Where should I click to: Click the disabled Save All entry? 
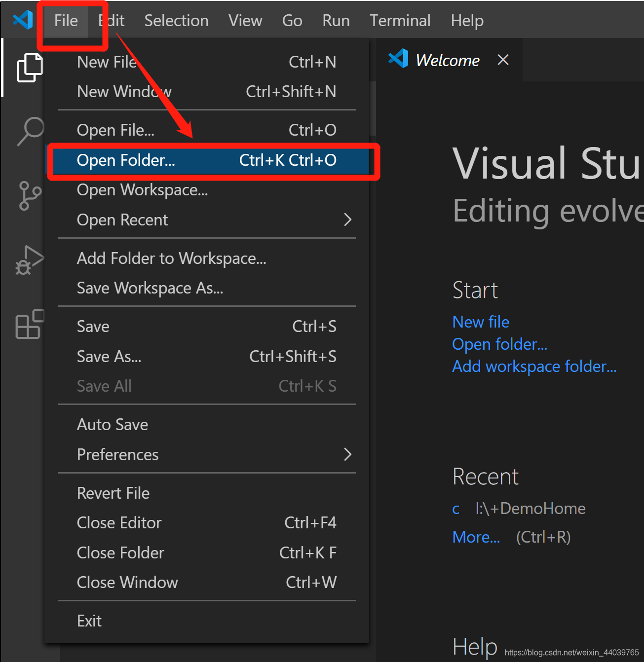pos(207,386)
